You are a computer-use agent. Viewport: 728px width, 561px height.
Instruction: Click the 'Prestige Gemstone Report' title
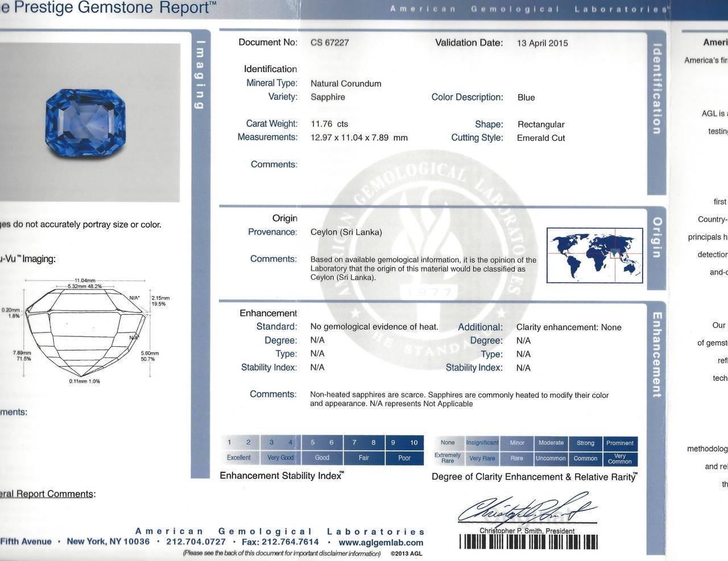pos(114,8)
